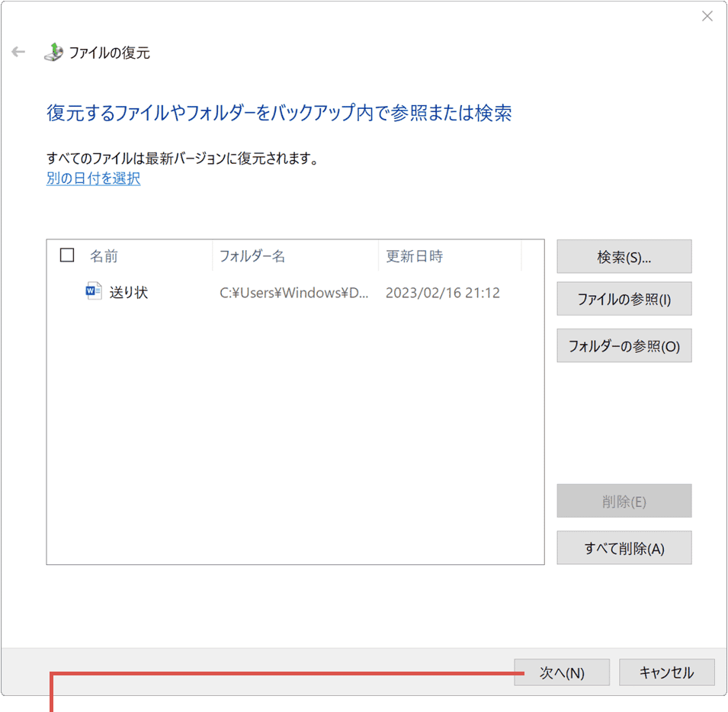This screenshot has height=712, width=728.
Task: Click the キャンセル button
Action: [x=667, y=672]
